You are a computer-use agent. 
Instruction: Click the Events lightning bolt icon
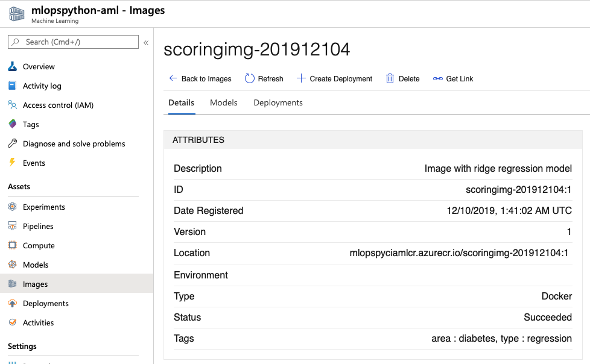point(13,163)
